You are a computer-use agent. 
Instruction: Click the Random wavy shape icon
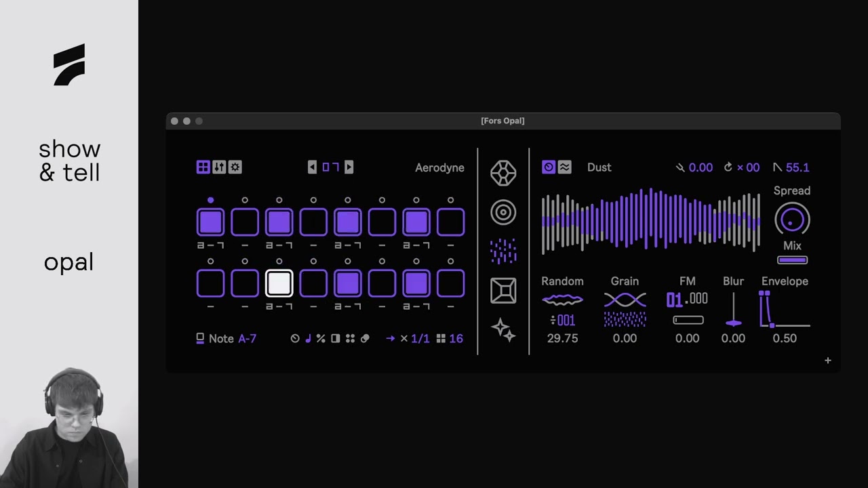click(x=562, y=300)
